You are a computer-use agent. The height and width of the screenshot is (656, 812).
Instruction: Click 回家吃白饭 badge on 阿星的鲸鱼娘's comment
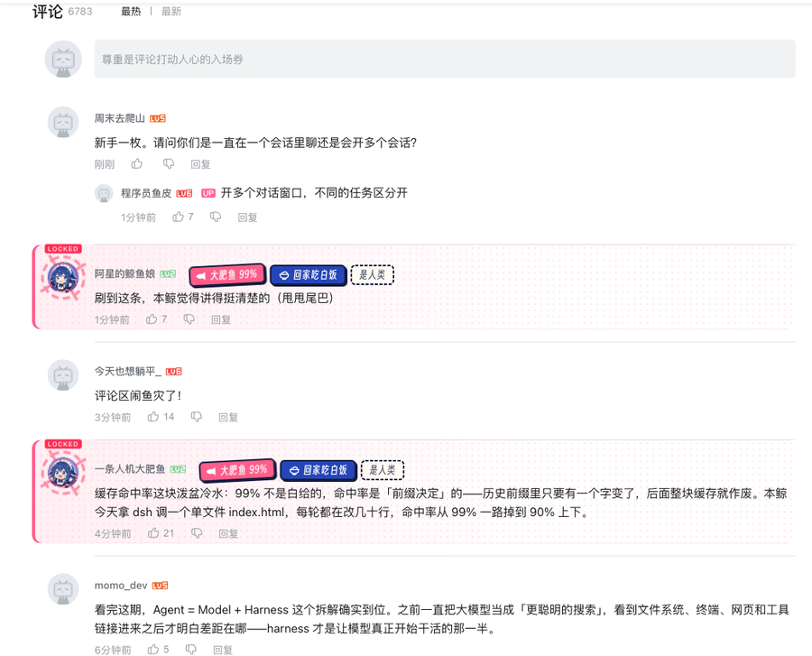pyautogui.click(x=309, y=275)
